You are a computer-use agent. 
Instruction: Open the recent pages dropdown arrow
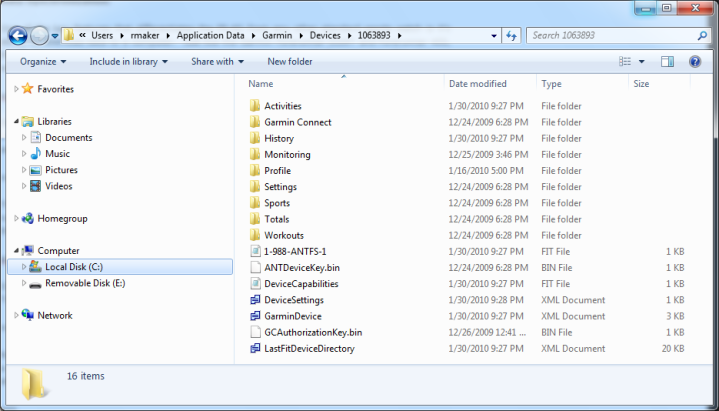click(x=55, y=36)
